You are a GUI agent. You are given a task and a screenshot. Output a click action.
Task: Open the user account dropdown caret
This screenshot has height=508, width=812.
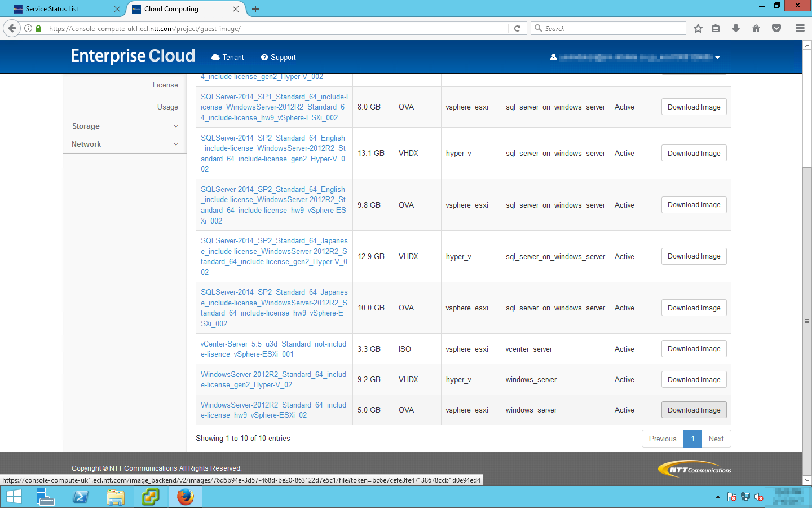tap(717, 58)
